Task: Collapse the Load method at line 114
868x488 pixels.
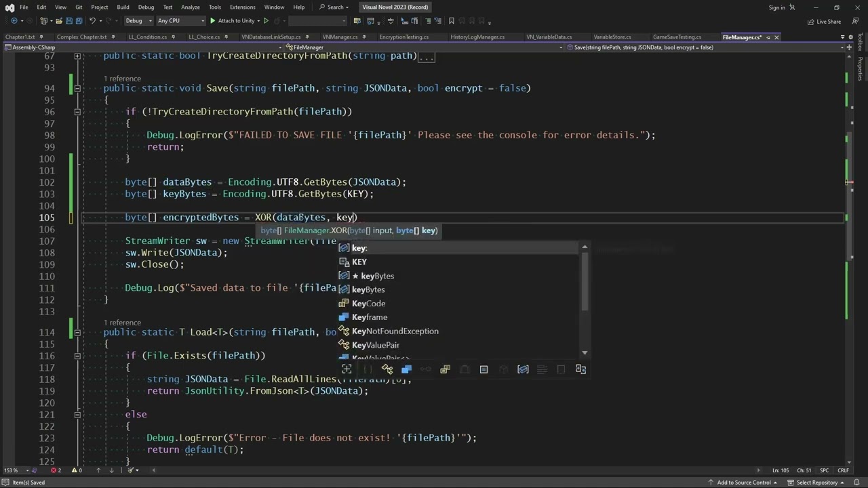Action: click(x=77, y=332)
